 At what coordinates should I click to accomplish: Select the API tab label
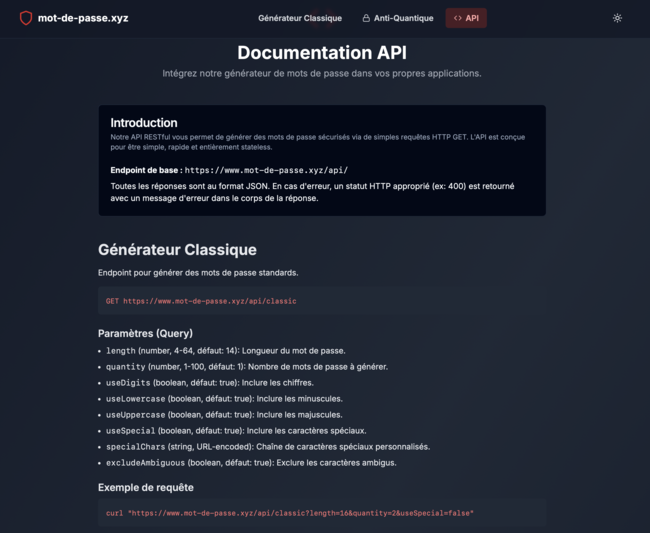click(x=472, y=18)
